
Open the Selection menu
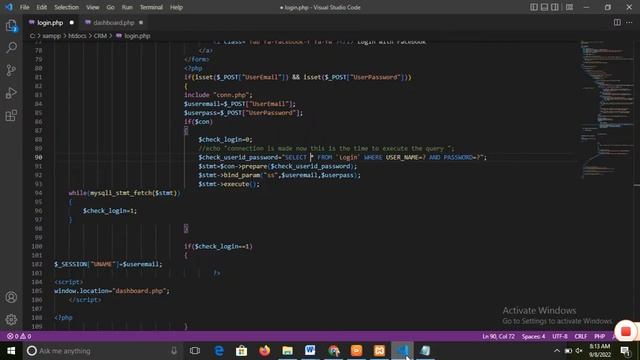click(x=66, y=7)
